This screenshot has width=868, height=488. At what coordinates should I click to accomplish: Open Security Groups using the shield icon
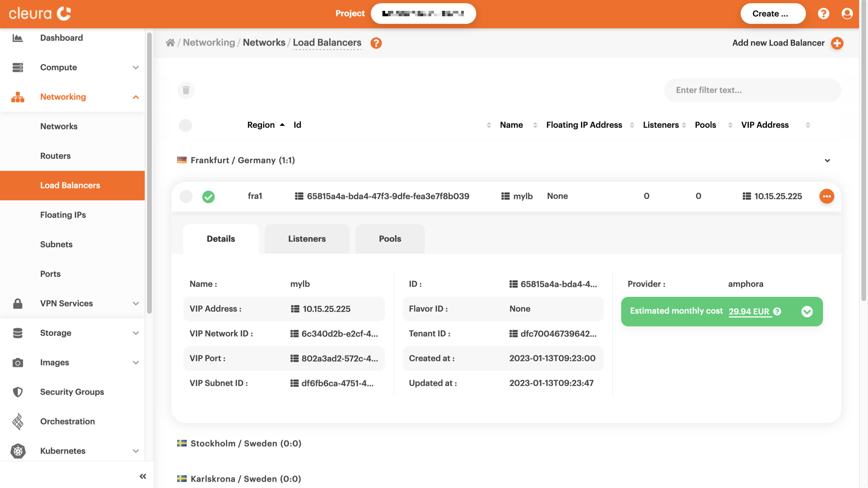click(x=18, y=392)
